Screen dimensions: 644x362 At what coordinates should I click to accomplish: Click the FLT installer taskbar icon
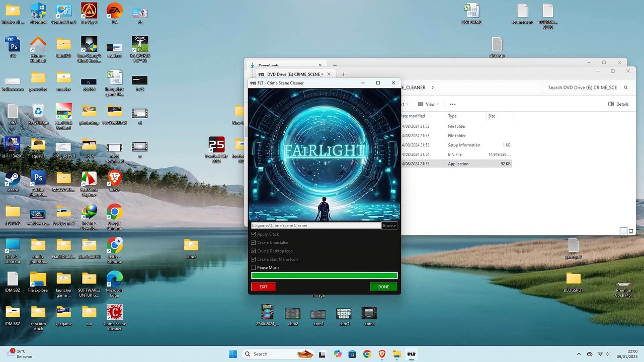pos(411,354)
